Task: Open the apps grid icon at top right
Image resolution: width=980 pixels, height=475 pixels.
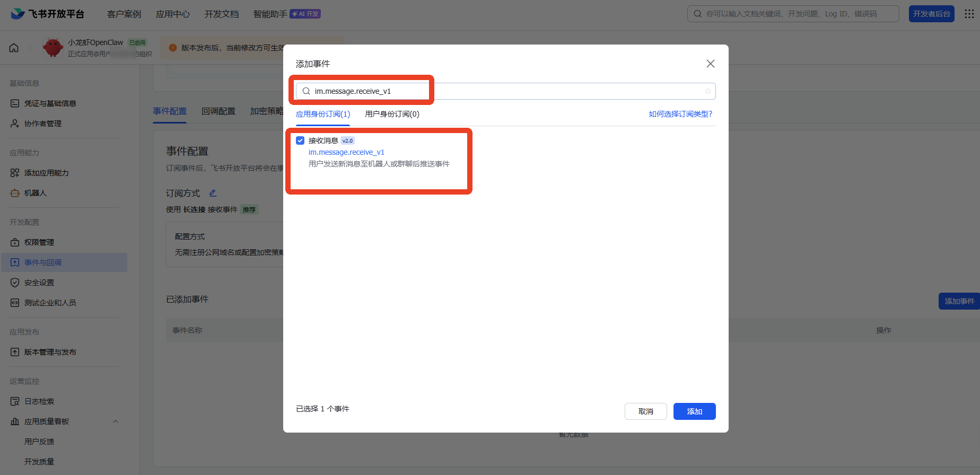Action: pyautogui.click(x=969, y=14)
